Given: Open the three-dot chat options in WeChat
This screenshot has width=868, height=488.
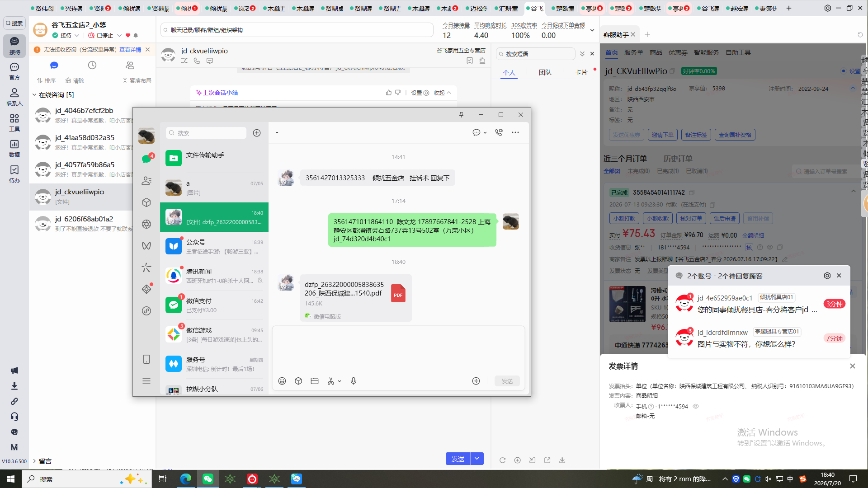Looking at the screenshot, I should point(515,132).
